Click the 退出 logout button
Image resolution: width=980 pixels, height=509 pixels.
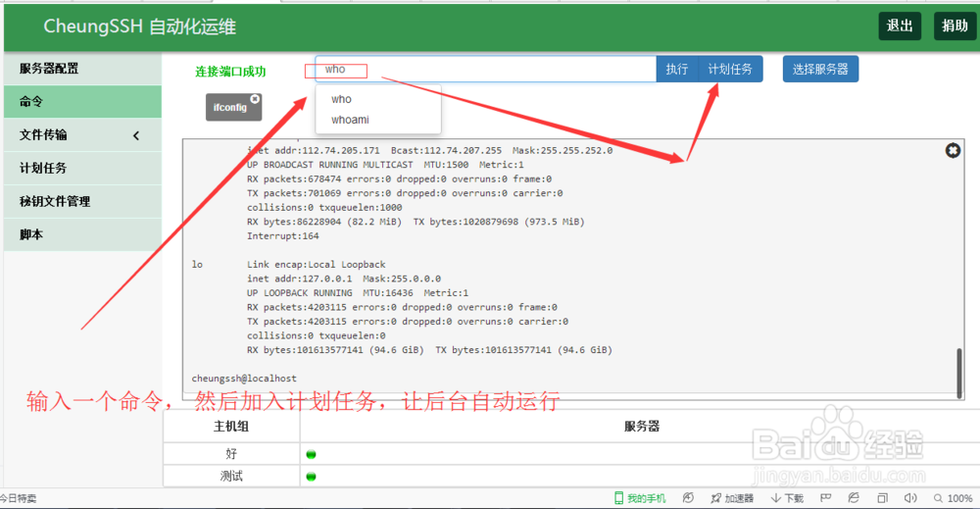pos(900,25)
